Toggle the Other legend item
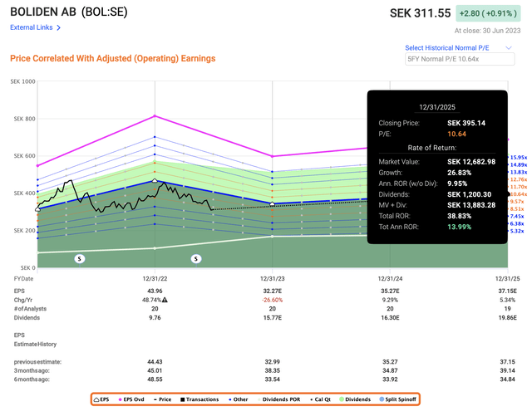Image resolution: width=532 pixels, height=411 pixels. 239,399
